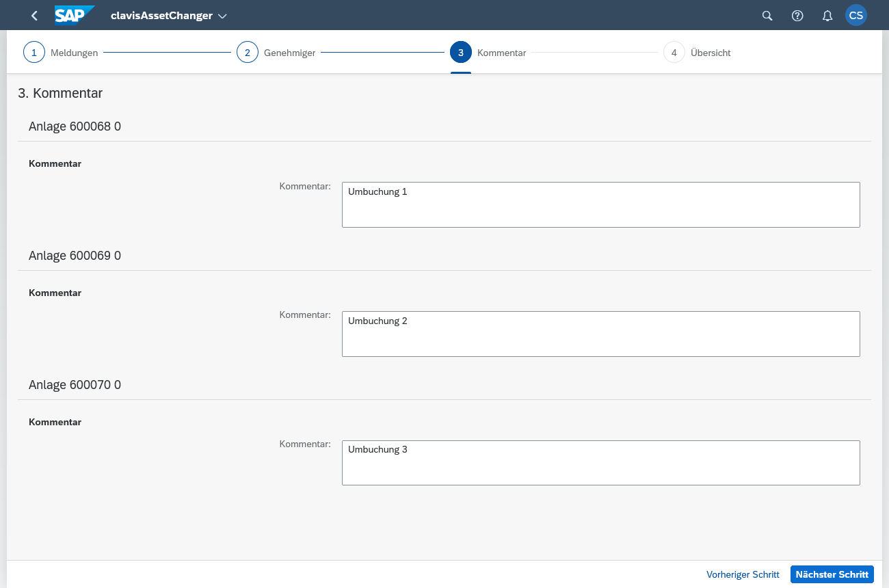Open the help question mark icon
The width and height of the screenshot is (889, 588).
click(797, 16)
